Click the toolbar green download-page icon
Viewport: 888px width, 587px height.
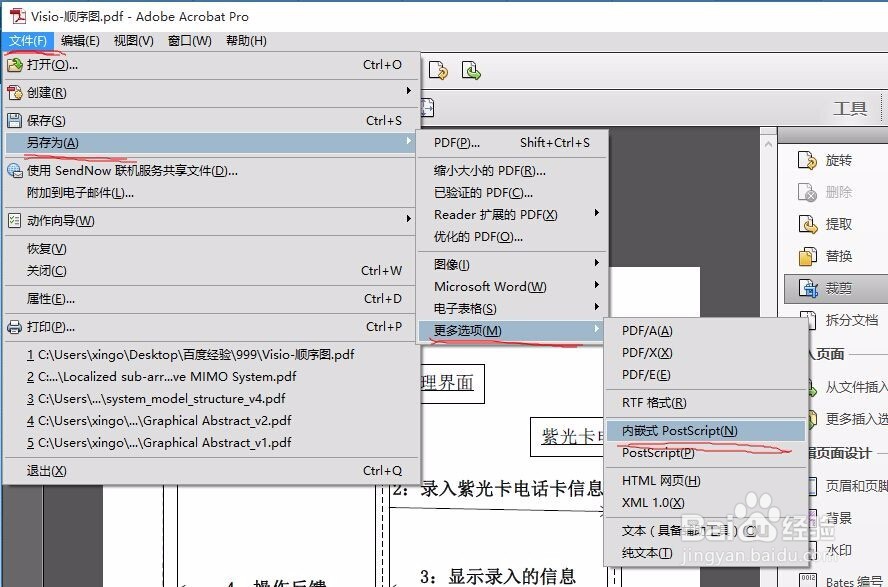click(x=471, y=71)
